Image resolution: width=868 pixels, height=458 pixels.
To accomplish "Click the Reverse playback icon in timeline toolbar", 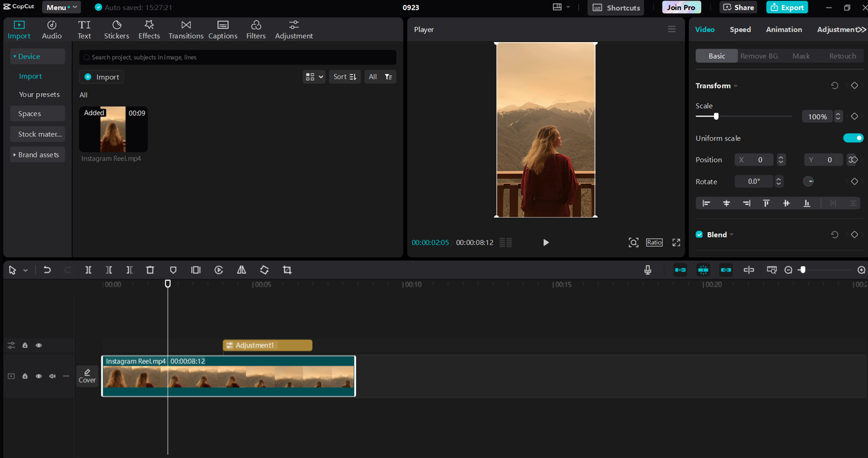I will click(x=219, y=270).
